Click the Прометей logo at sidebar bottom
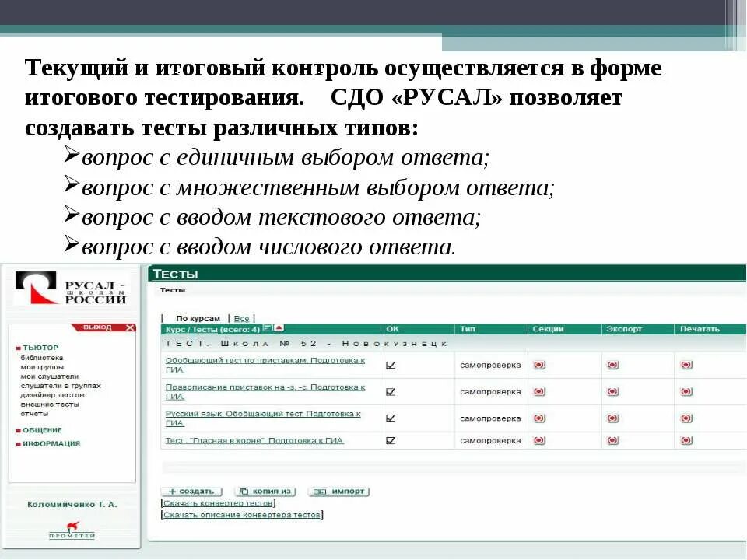This screenshot has height=560, width=747. (72, 530)
